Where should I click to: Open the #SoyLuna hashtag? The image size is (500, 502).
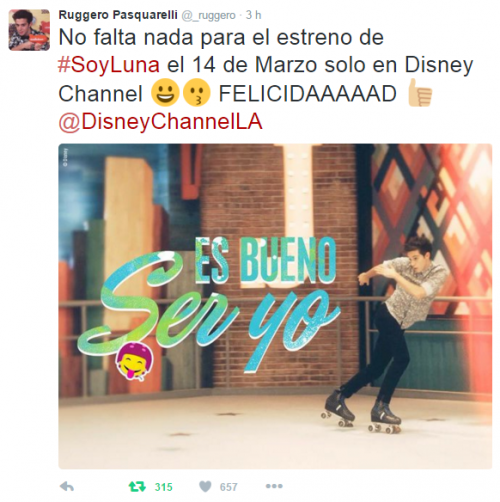tap(109, 65)
